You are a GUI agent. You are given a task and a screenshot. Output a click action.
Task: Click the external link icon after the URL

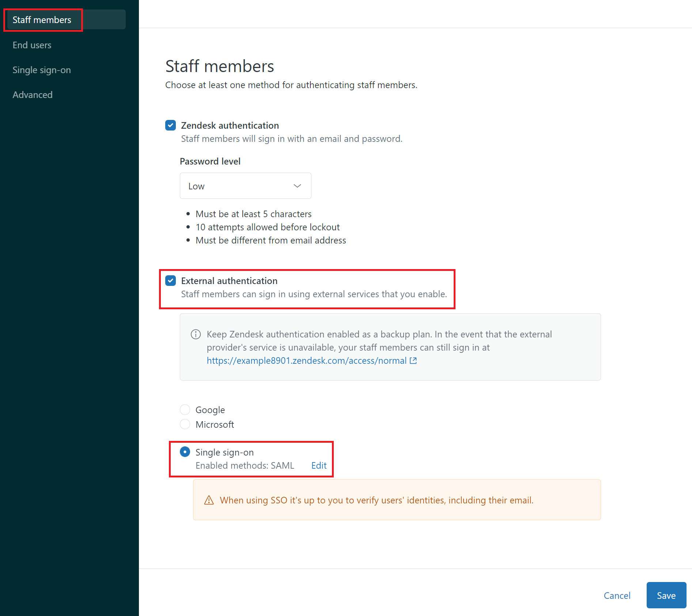413,361
